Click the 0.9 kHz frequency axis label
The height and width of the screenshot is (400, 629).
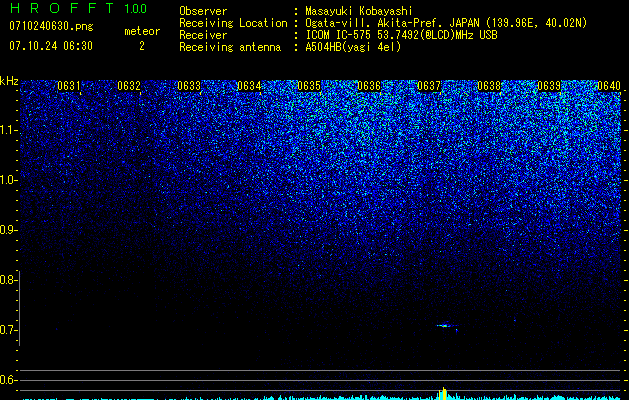(8, 230)
